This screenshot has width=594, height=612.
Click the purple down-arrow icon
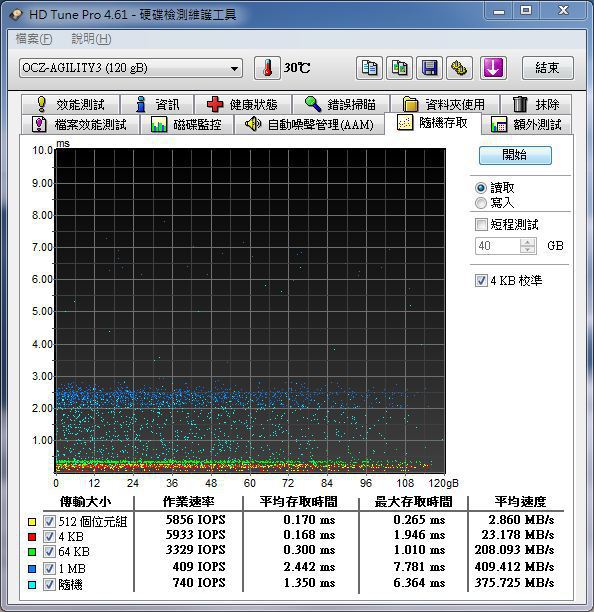click(x=493, y=68)
